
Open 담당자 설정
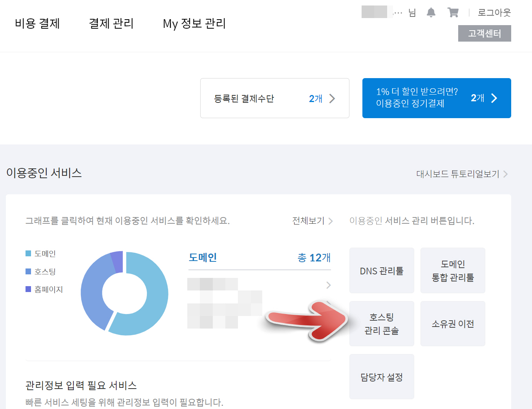381,376
